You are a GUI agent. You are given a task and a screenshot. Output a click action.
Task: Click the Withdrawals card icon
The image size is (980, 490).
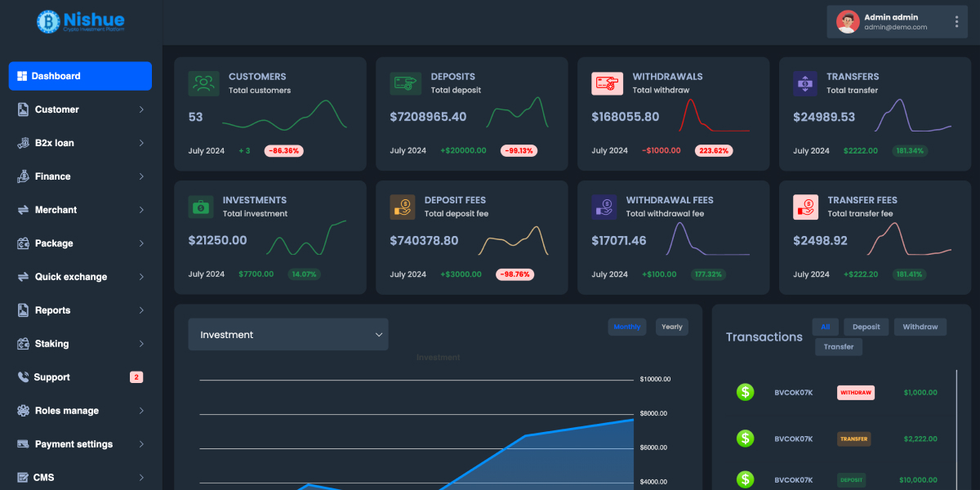coord(605,83)
